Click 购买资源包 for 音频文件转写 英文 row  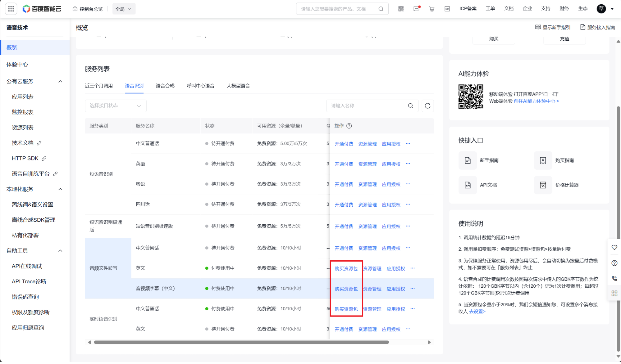point(346,269)
